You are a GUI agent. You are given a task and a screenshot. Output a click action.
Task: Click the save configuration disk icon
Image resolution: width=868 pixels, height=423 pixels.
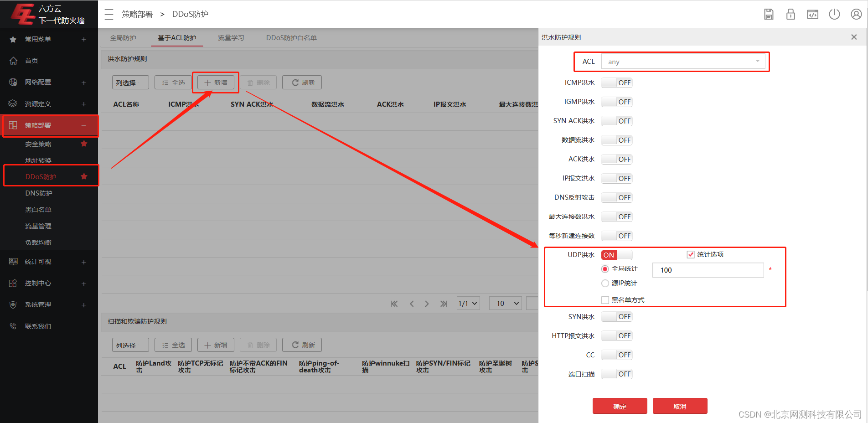[x=769, y=14]
